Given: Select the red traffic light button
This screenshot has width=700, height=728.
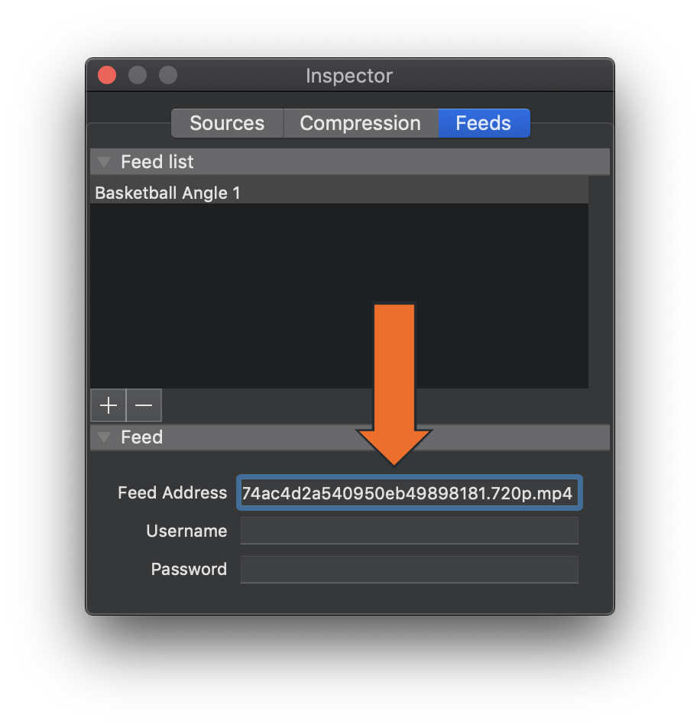Looking at the screenshot, I should pos(106,75).
